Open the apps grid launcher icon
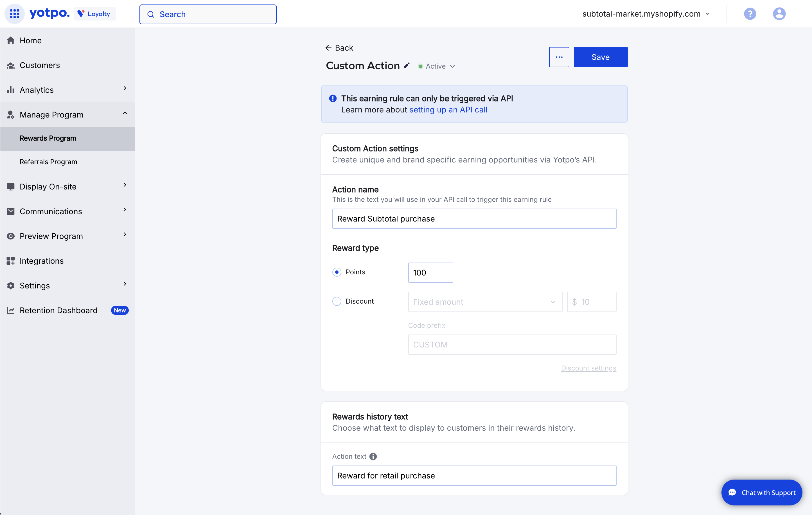This screenshot has width=812, height=515. 15,14
